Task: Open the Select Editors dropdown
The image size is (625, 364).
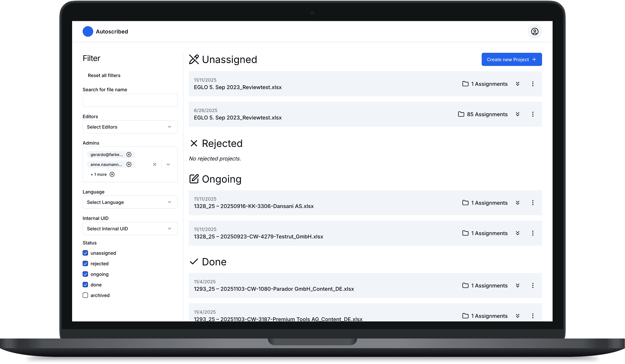Action: [x=130, y=127]
